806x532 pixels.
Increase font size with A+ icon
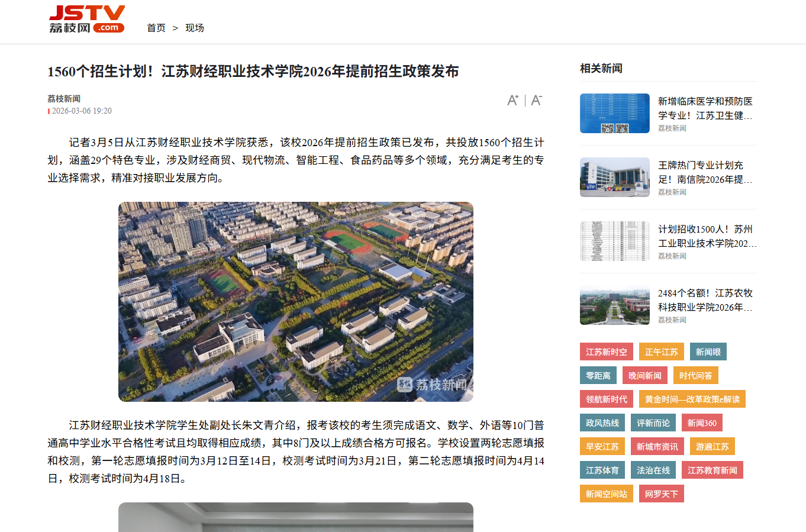[x=512, y=100]
